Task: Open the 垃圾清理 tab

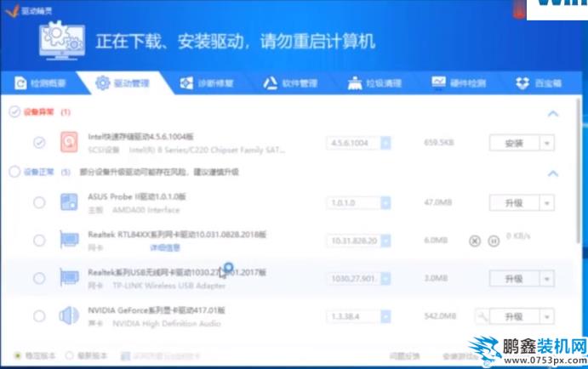Action: click(374, 83)
